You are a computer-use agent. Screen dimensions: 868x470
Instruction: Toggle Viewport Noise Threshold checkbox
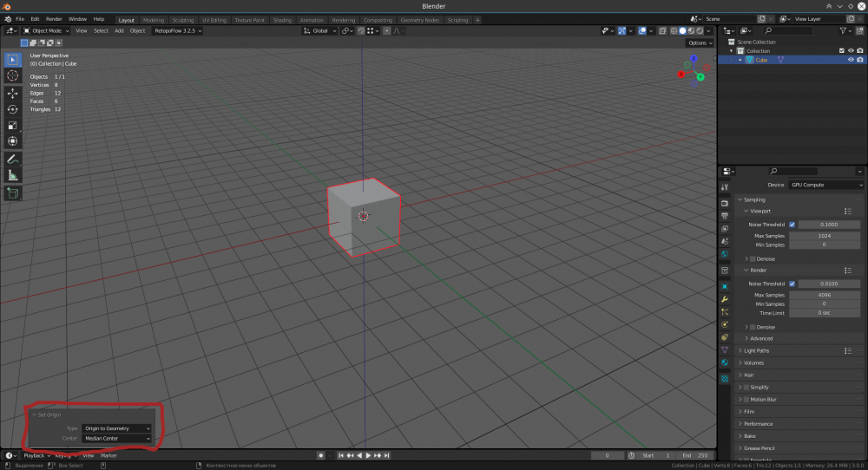pos(792,225)
